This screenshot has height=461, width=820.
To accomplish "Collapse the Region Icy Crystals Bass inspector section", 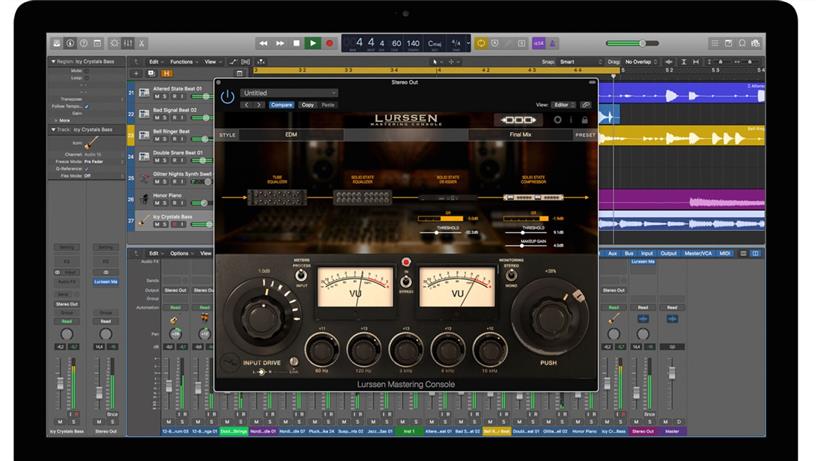I will (x=53, y=62).
